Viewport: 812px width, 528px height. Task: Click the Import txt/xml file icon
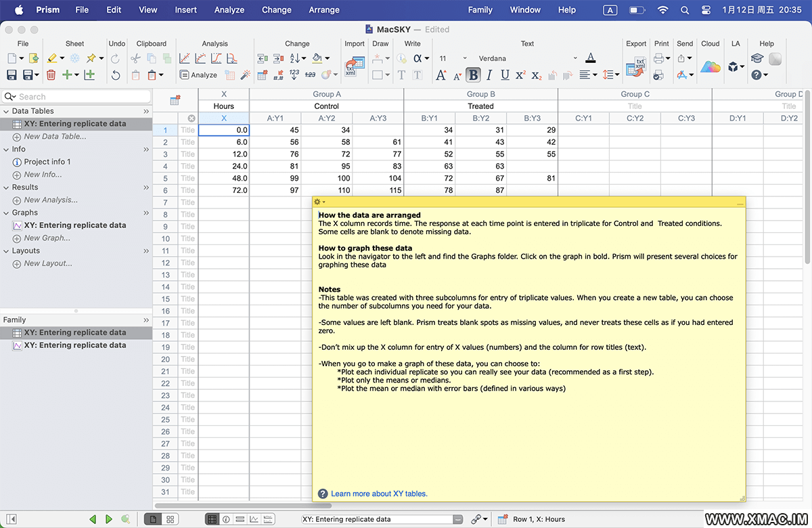(x=354, y=66)
